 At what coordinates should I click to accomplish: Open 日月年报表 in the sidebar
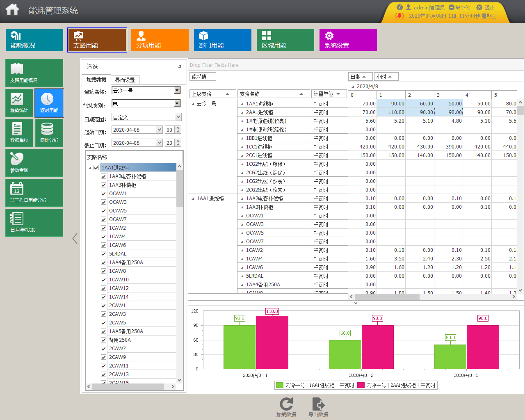tap(34, 223)
